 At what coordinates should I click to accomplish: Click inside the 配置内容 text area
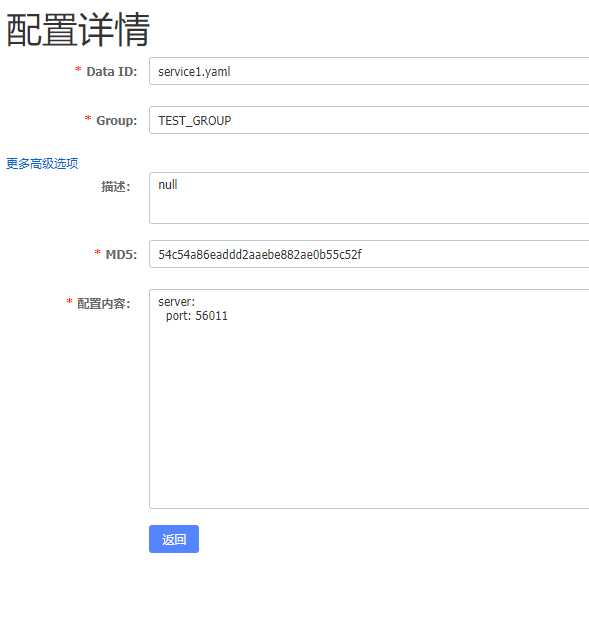(x=369, y=399)
